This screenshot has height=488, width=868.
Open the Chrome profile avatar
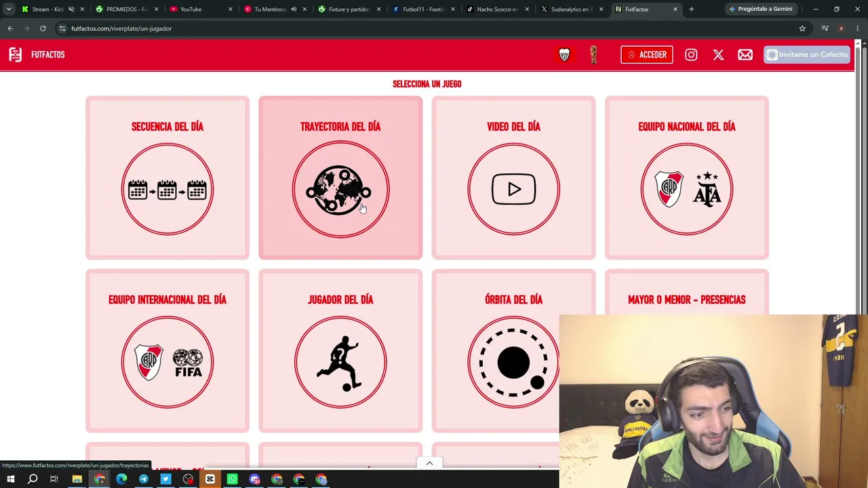click(x=841, y=28)
